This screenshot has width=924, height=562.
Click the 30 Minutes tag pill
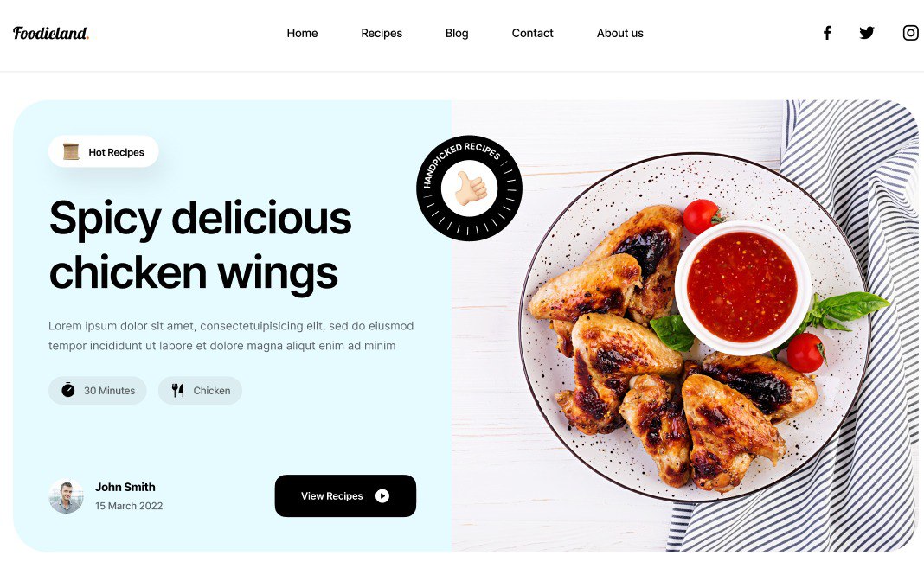[97, 391]
